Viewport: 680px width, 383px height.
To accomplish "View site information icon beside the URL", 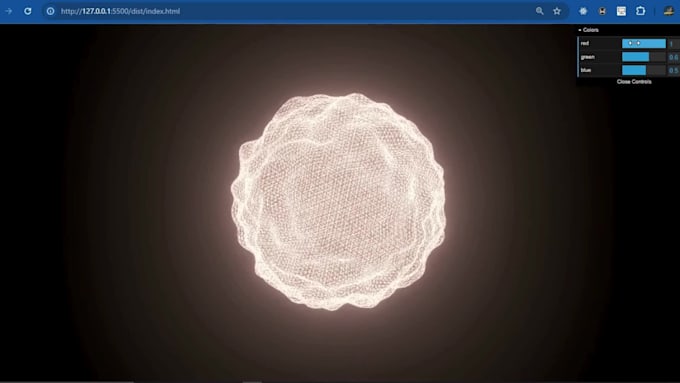I will (50, 11).
